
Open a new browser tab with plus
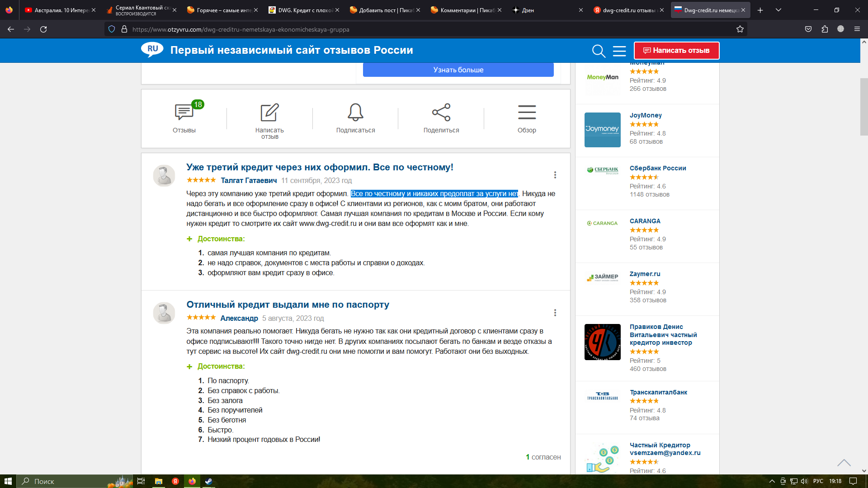click(760, 10)
